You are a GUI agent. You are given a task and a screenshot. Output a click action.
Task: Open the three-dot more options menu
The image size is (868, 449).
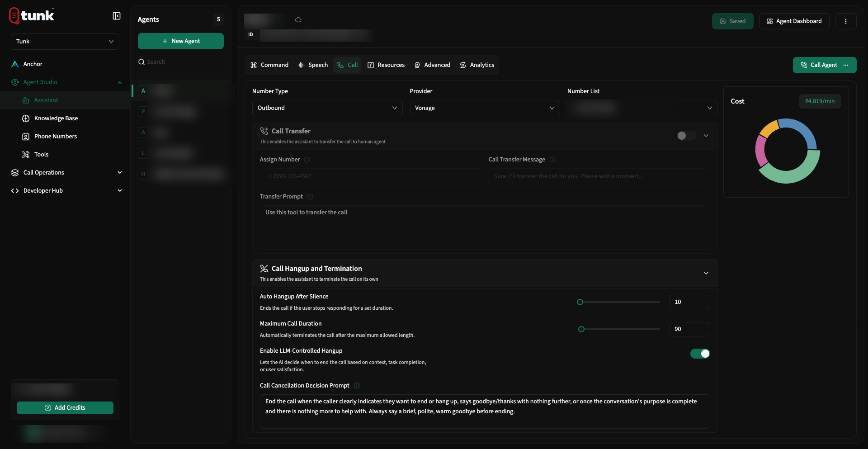pos(846,21)
